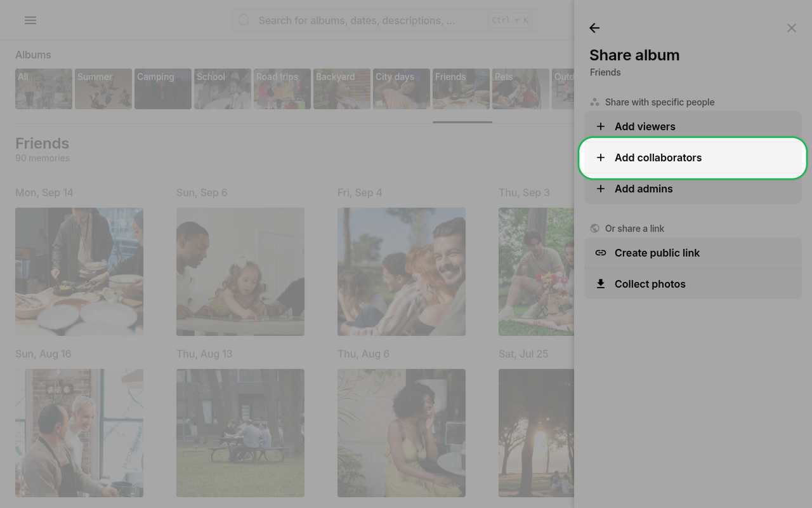Click the Ctrl + K shortcut badge
The width and height of the screenshot is (812, 508).
(x=510, y=20)
